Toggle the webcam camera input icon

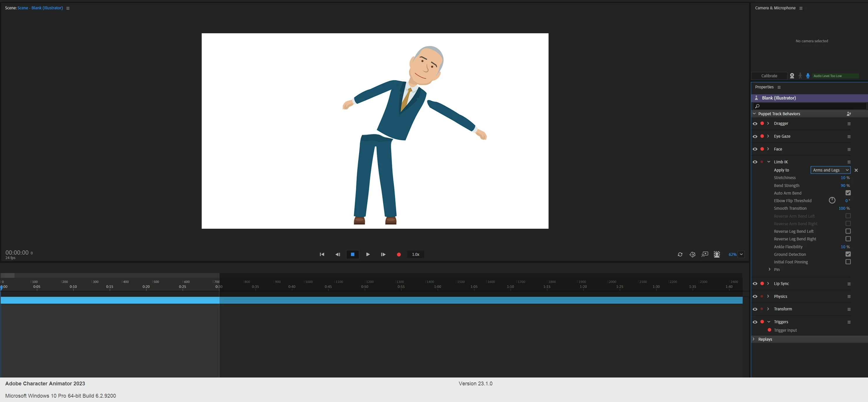pyautogui.click(x=792, y=76)
